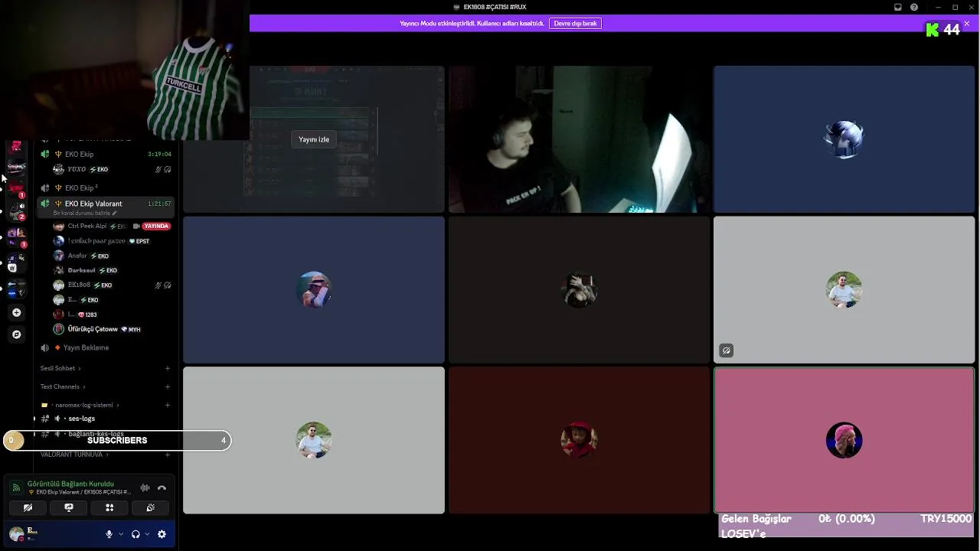Viewport: 980px width, 551px height.
Task: Select user 'Üfürükçü Çatoww'
Action: 96,329
